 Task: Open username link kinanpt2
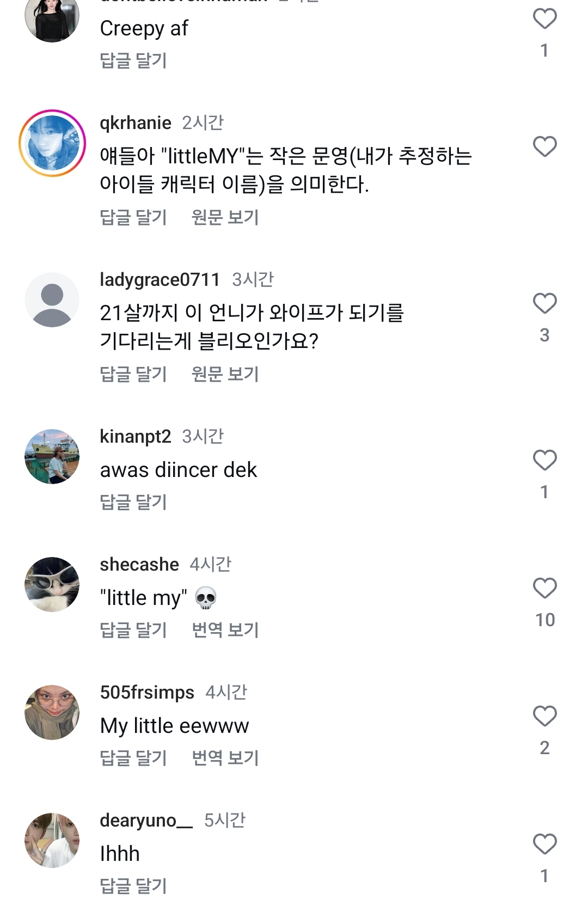[x=135, y=436]
